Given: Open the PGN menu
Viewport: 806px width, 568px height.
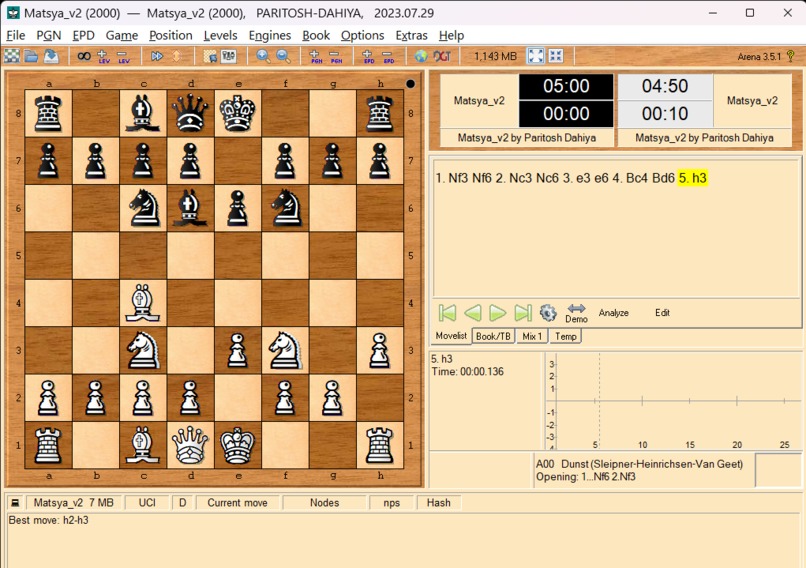Looking at the screenshot, I should click(x=49, y=35).
